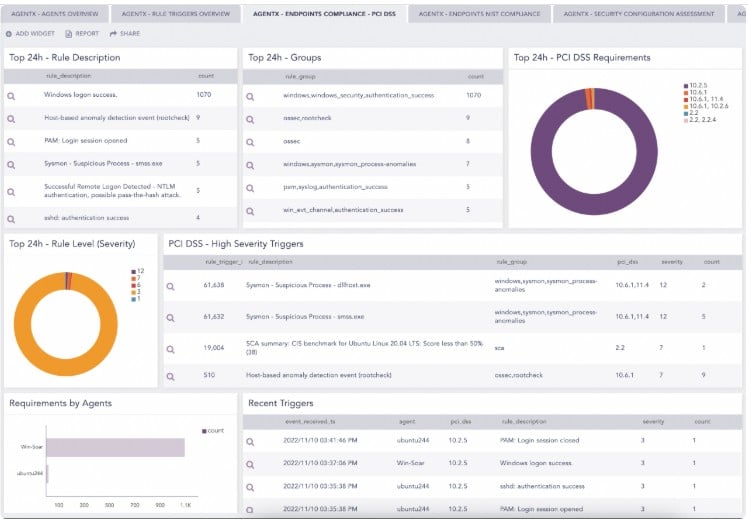Open magnifier for ossec group with count 8
The height and width of the screenshot is (525, 748).
250,143
